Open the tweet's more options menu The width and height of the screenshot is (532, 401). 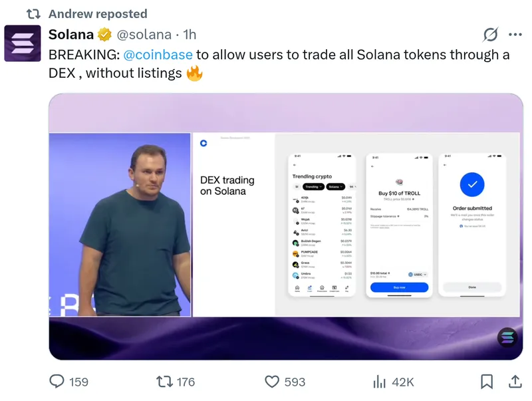(x=515, y=35)
